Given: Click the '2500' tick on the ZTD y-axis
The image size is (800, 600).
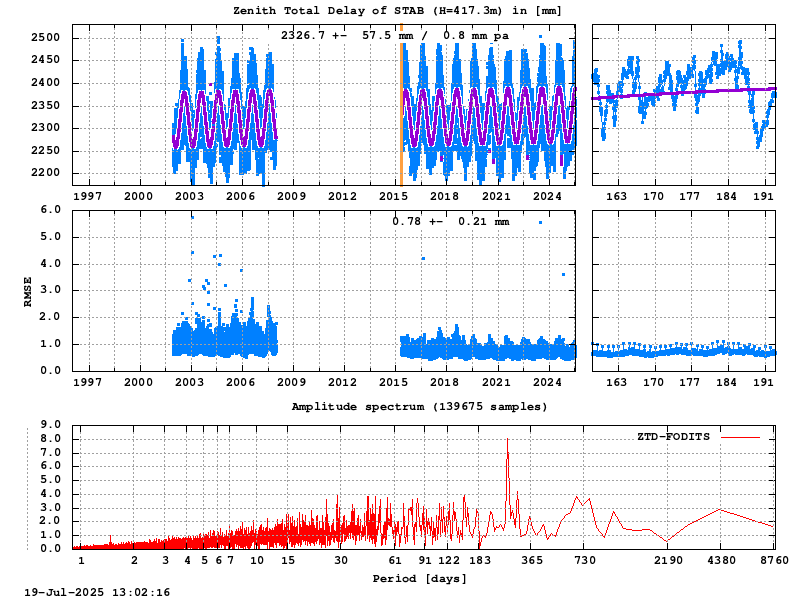Looking at the screenshot, I should point(45,38).
